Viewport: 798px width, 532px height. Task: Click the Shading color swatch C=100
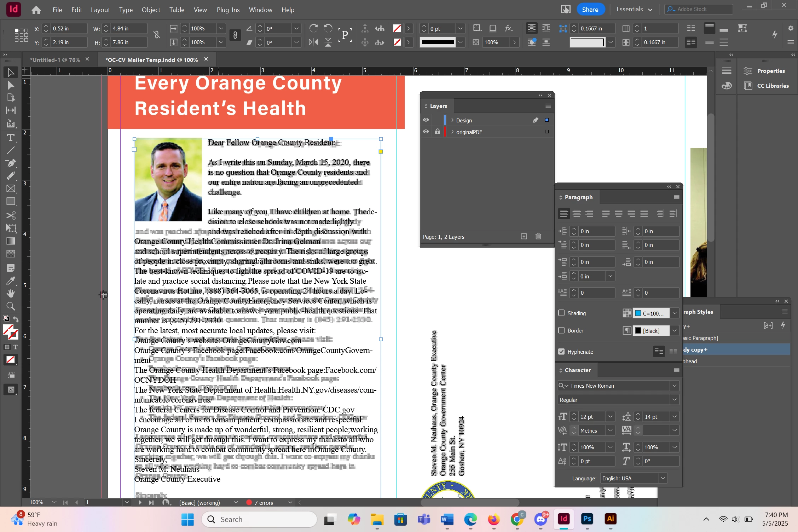pyautogui.click(x=651, y=313)
